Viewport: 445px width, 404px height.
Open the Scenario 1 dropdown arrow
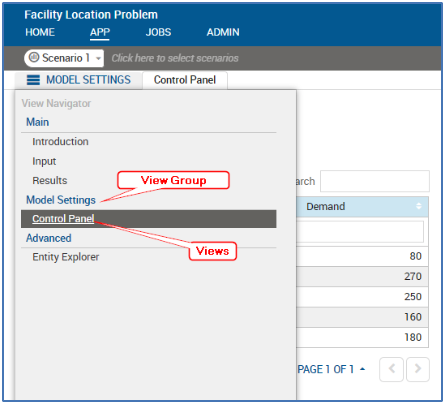click(x=98, y=58)
